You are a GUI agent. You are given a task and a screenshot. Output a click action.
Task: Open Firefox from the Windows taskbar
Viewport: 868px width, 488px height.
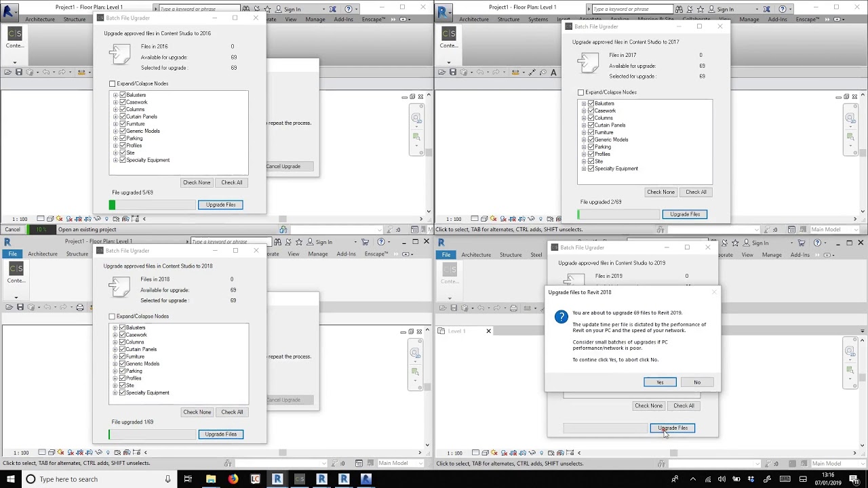233,479
